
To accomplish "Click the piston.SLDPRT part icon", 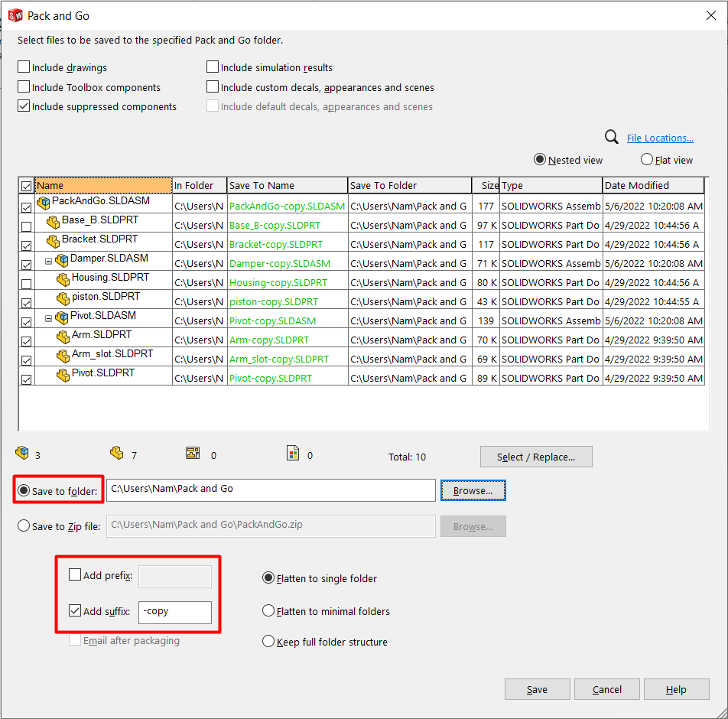I will tap(63, 298).
